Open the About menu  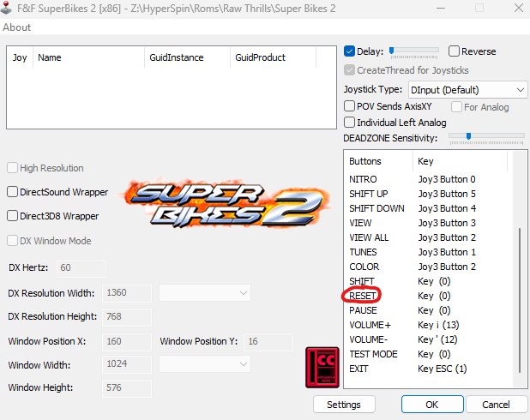pyautogui.click(x=17, y=27)
